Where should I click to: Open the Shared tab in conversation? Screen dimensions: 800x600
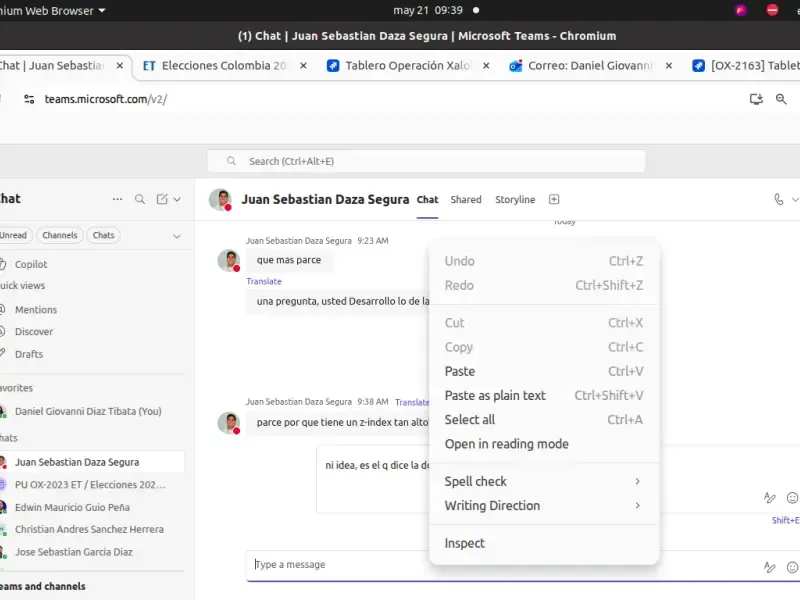[x=466, y=199]
